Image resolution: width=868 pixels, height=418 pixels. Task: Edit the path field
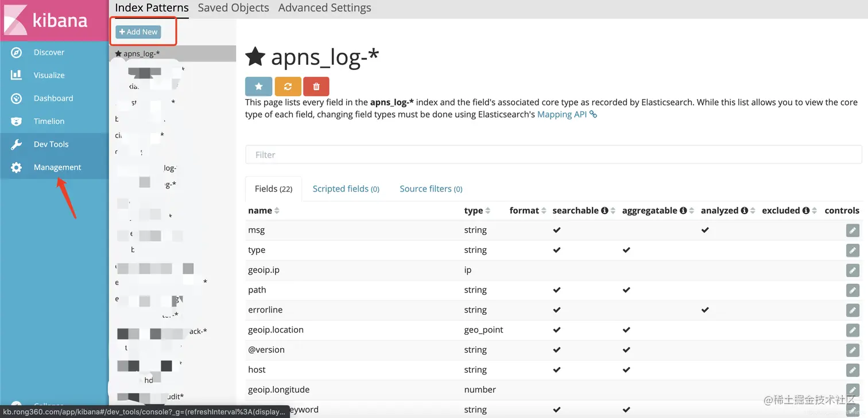pyautogui.click(x=852, y=290)
